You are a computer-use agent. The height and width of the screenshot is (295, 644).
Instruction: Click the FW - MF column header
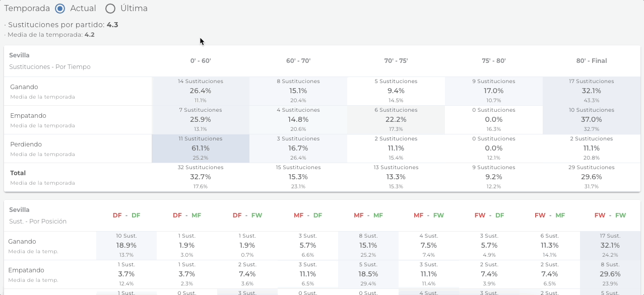[550, 215]
